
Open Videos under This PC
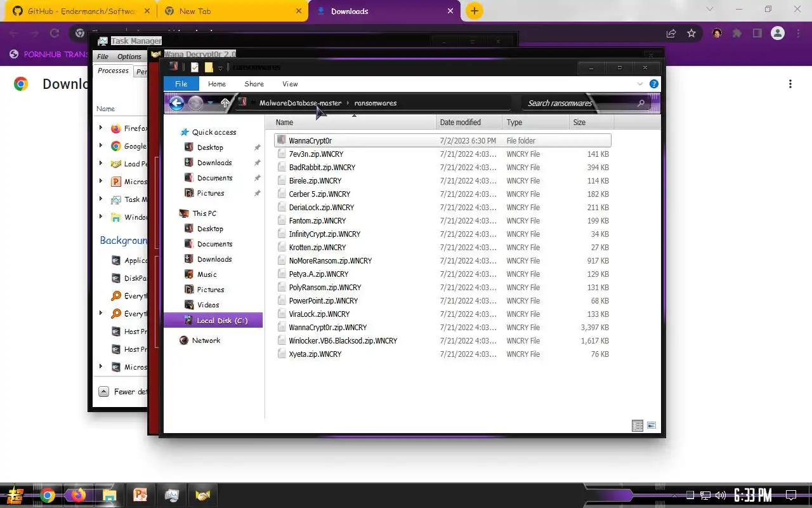click(x=208, y=305)
